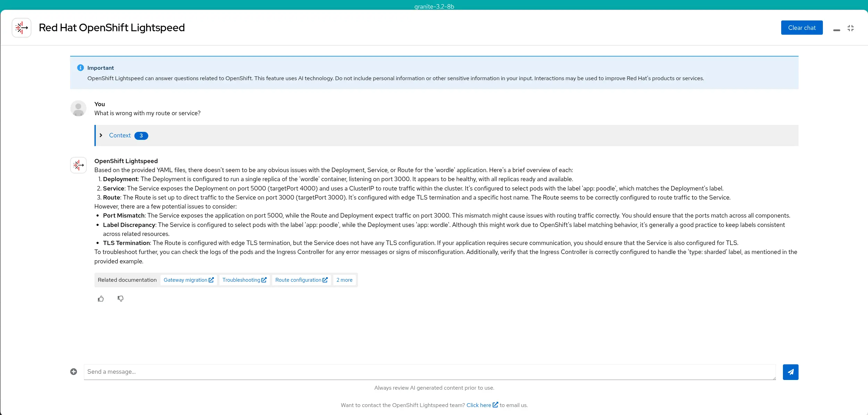Image resolution: width=868 pixels, height=415 pixels.
Task: Clear the chat history
Action: (802, 28)
